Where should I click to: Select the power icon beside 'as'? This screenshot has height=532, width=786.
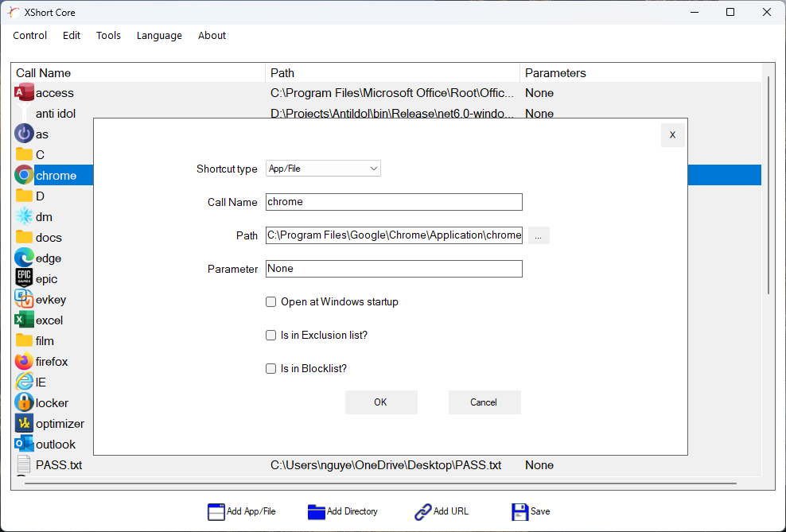tap(24, 134)
